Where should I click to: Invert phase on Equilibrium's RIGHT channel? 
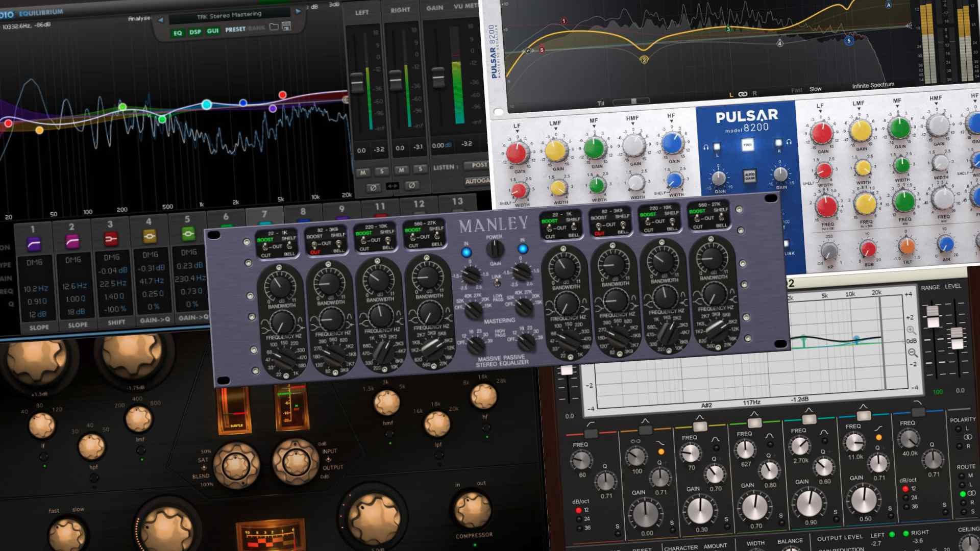[x=411, y=185]
